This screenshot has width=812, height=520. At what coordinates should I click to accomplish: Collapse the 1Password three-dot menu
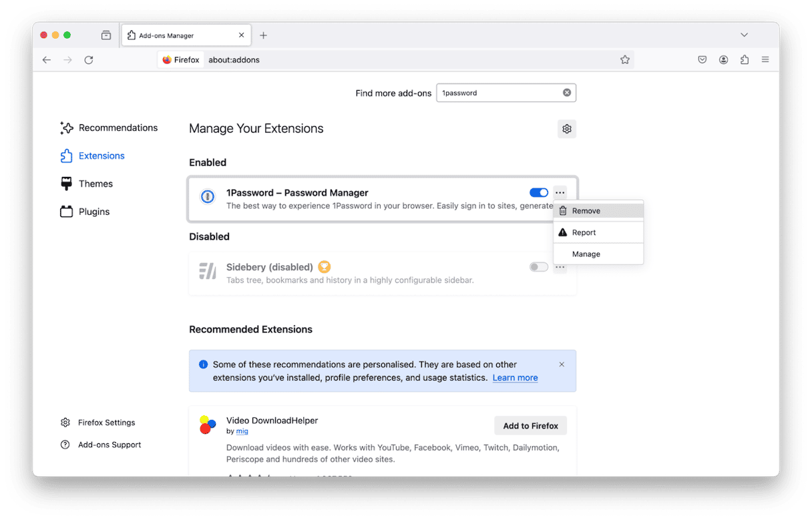click(x=560, y=193)
